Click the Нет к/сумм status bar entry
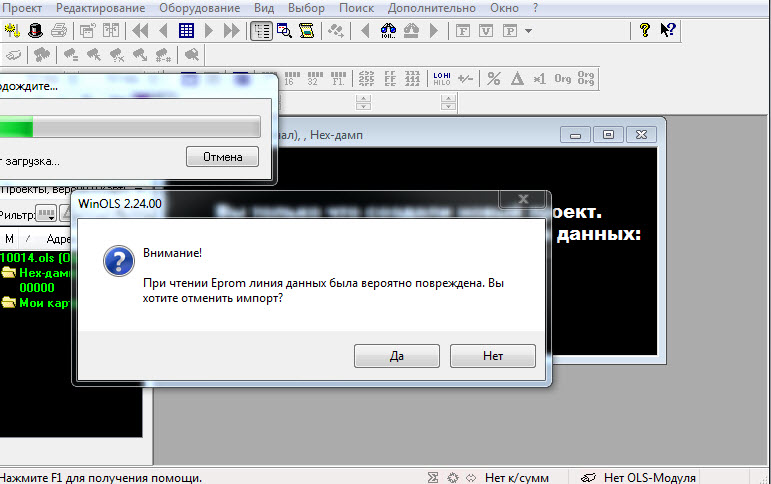 pos(517,478)
